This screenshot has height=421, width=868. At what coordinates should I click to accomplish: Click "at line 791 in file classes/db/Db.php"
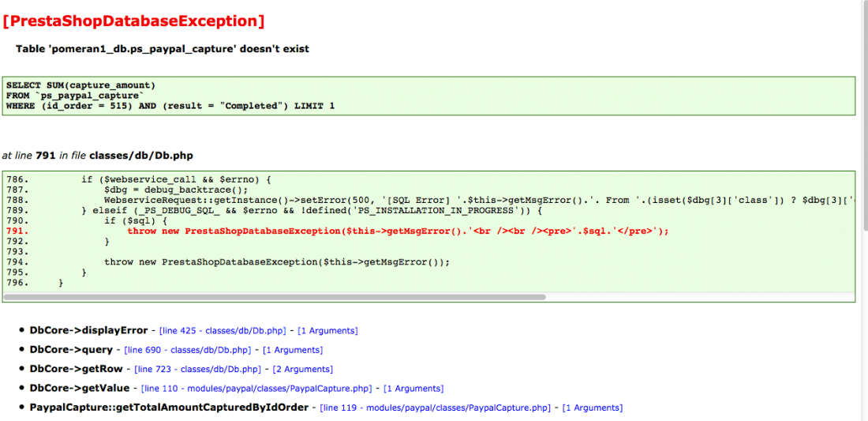click(98, 156)
